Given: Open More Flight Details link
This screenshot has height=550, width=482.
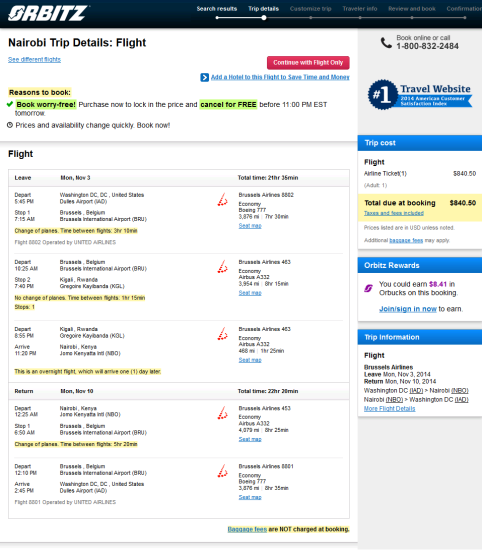Looking at the screenshot, I should (x=389, y=408).
